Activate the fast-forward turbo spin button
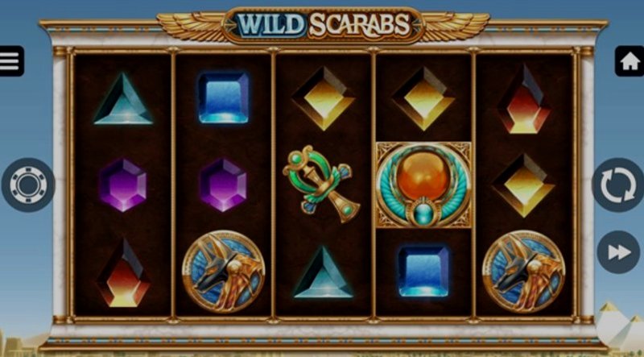The image size is (644, 357). tap(618, 251)
